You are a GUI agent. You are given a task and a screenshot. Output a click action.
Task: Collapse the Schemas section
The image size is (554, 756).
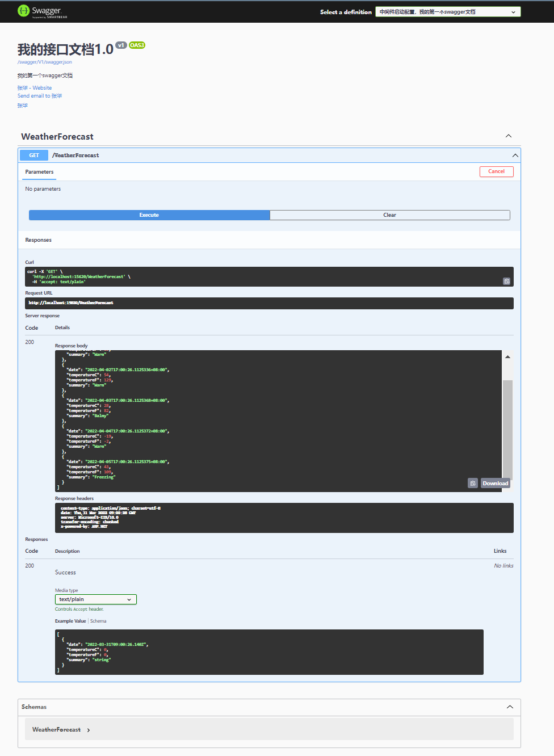[x=510, y=707]
